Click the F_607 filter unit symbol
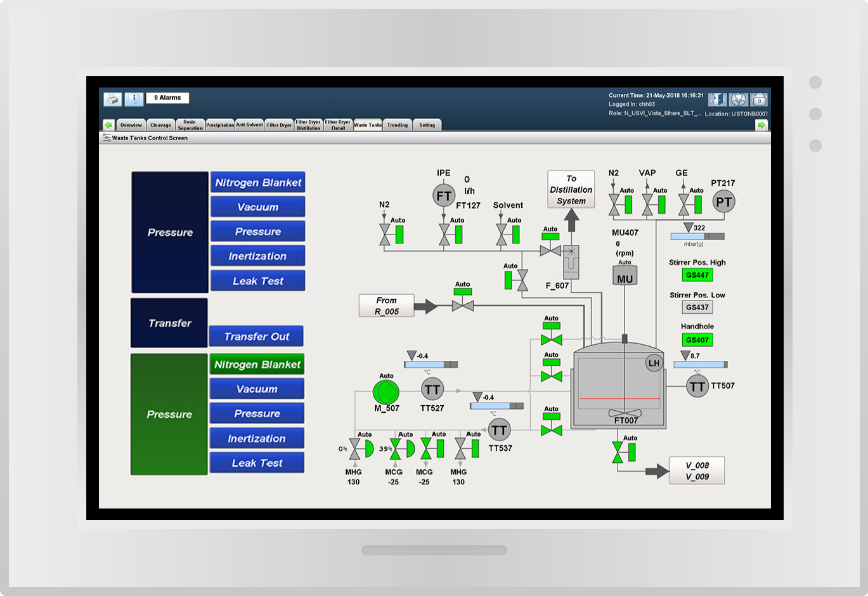This screenshot has height=596, width=868. click(x=571, y=262)
